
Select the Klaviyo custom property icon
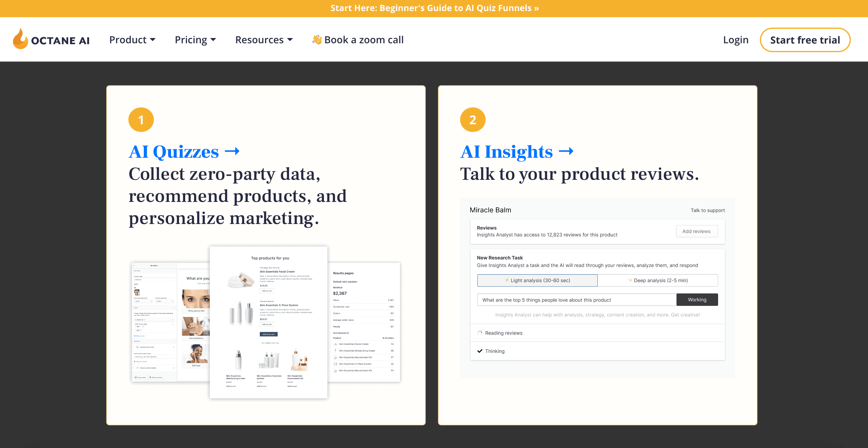click(138, 368)
